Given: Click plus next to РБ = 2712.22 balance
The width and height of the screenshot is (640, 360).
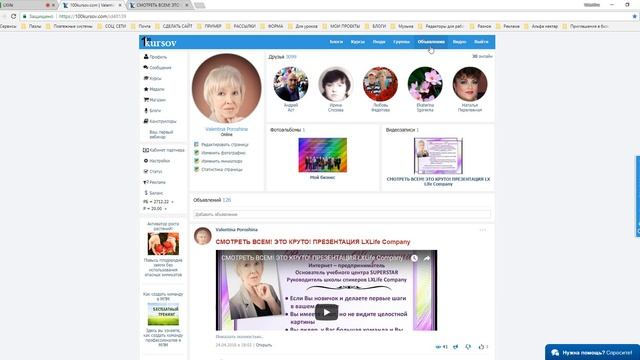Looking at the screenshot, I should click(172, 202).
